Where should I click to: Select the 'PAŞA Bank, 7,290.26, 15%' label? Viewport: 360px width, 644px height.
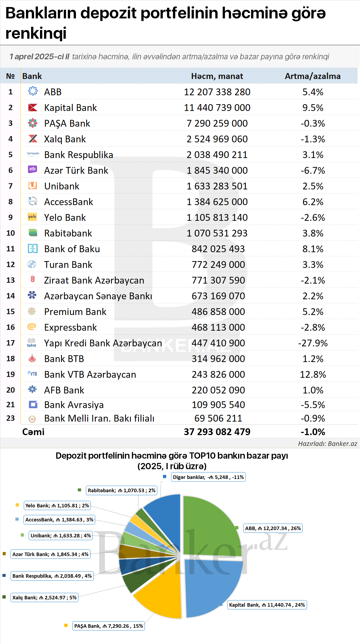(x=109, y=626)
